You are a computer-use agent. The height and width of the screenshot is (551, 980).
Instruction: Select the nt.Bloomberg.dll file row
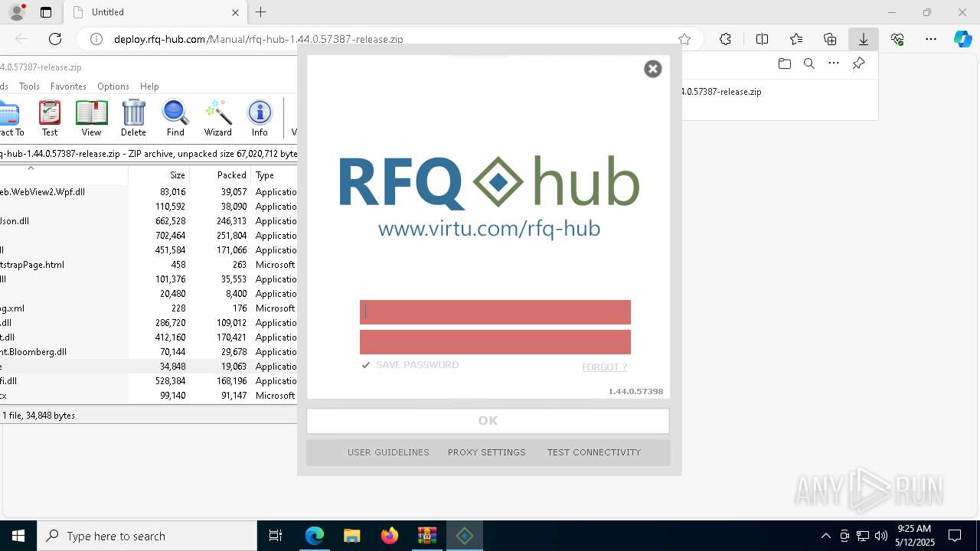click(x=149, y=352)
